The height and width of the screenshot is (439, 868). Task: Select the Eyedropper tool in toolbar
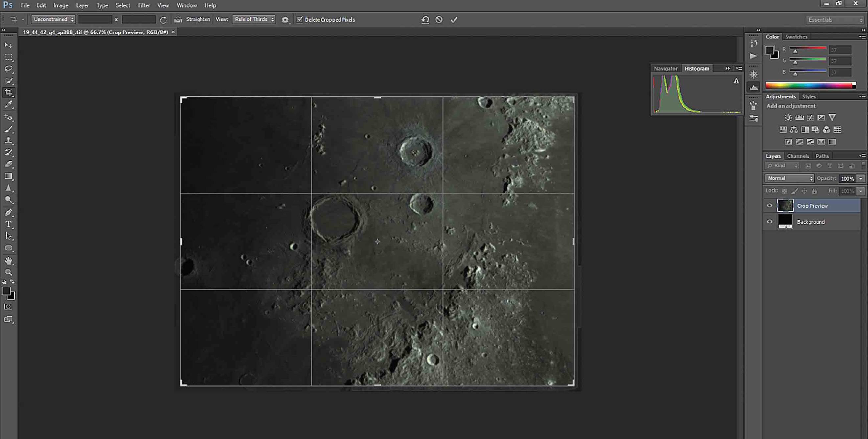tap(9, 104)
